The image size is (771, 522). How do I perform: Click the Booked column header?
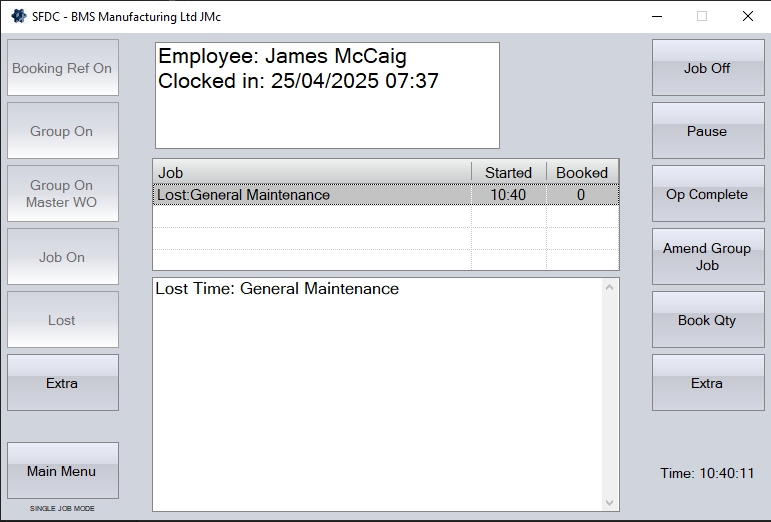[x=582, y=173]
